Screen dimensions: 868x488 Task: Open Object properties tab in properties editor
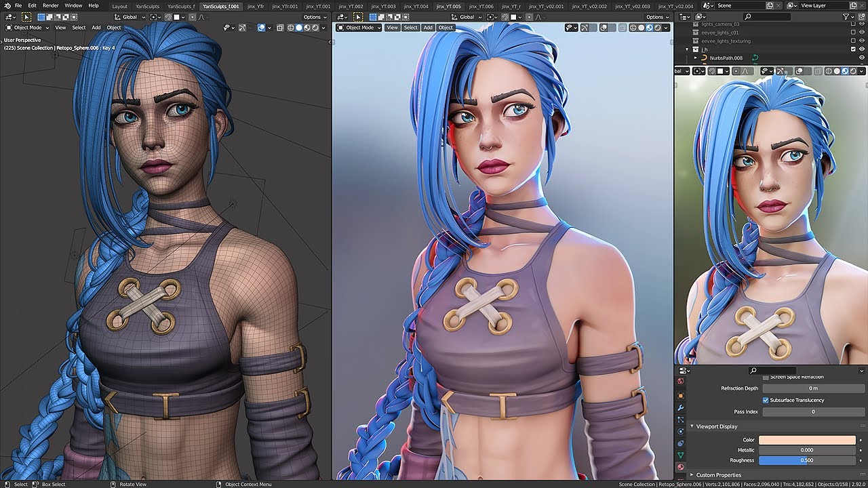tap(680, 396)
